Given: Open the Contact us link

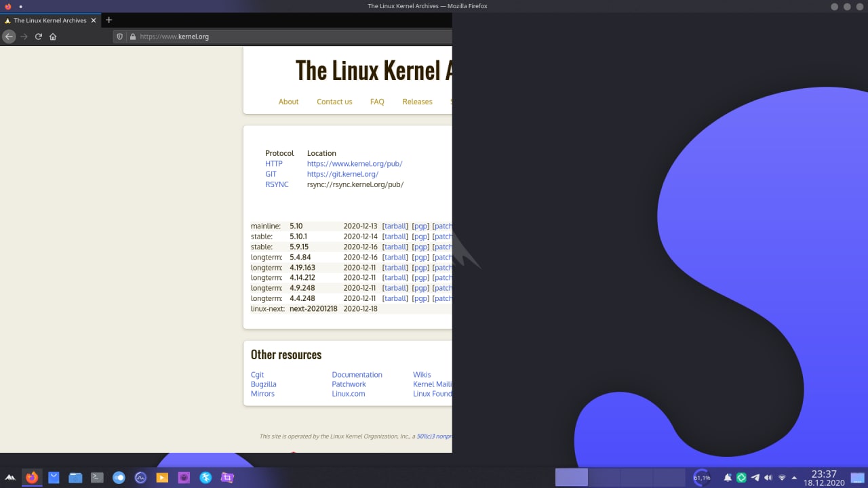Looking at the screenshot, I should (x=334, y=102).
